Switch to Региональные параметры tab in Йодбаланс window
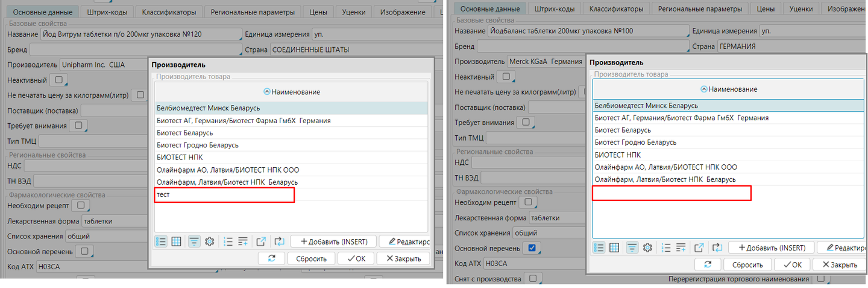This screenshot has height=288, width=868. click(x=694, y=8)
